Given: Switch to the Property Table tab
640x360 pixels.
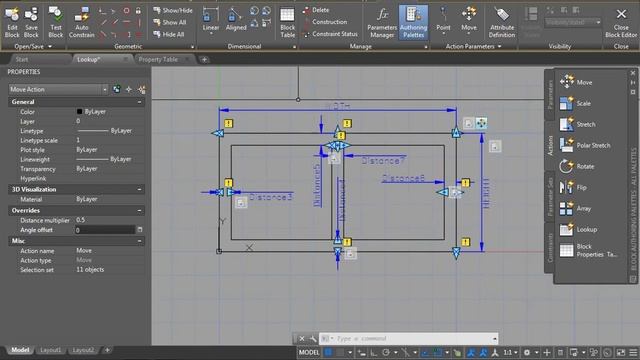Looking at the screenshot, I should tap(158, 60).
